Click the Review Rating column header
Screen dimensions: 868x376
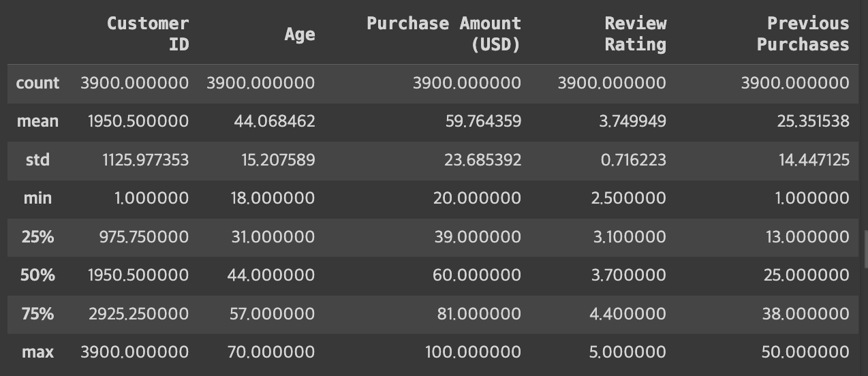(635, 33)
